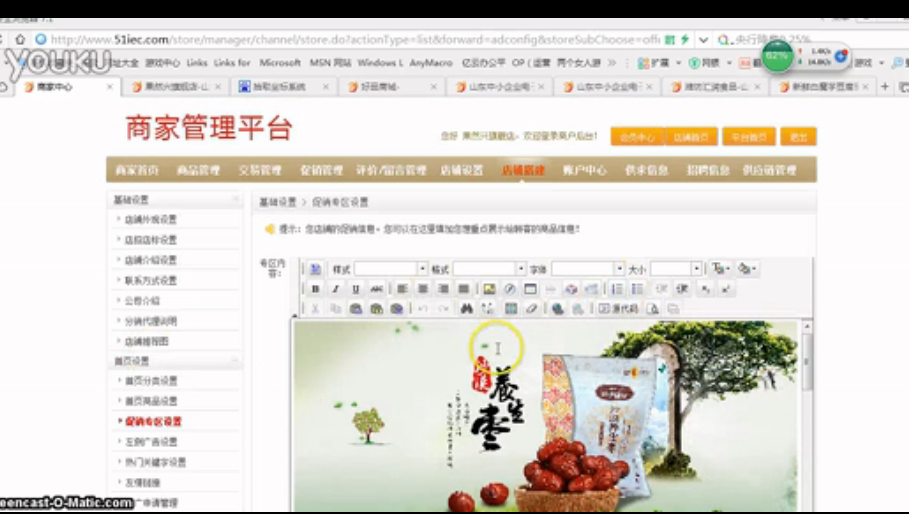The width and height of the screenshot is (909, 514).
Task: Collapse the 首页设置 sidebar section
Action: (x=235, y=360)
